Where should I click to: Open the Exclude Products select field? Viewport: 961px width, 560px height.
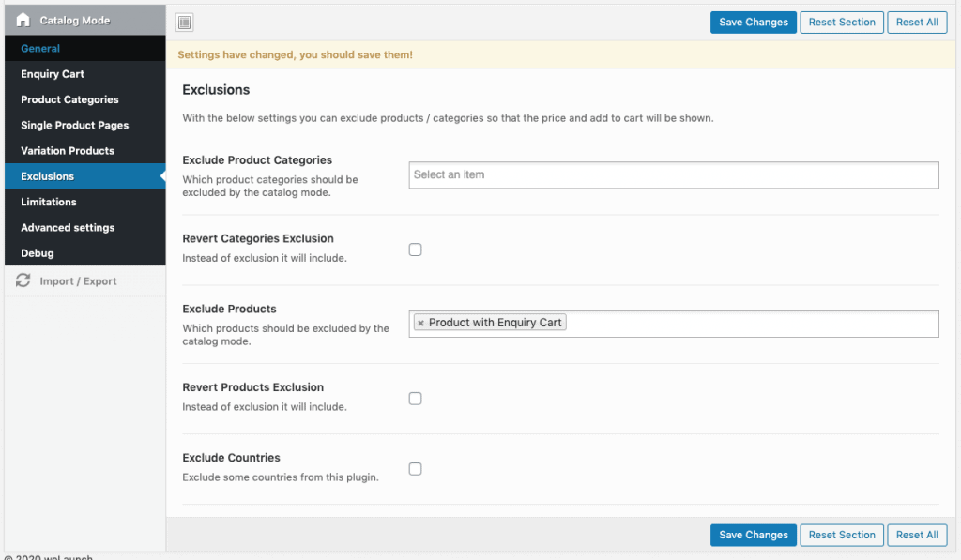(674, 325)
